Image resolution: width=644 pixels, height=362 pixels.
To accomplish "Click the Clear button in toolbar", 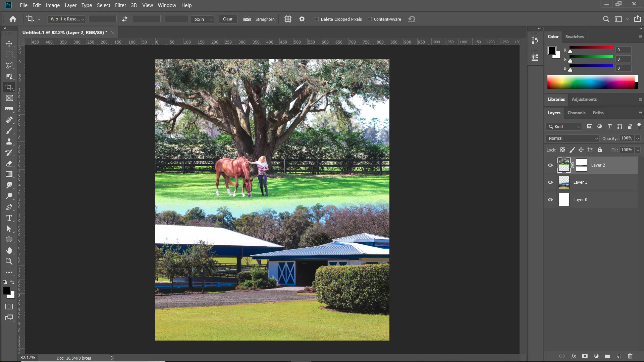I will tap(228, 18).
